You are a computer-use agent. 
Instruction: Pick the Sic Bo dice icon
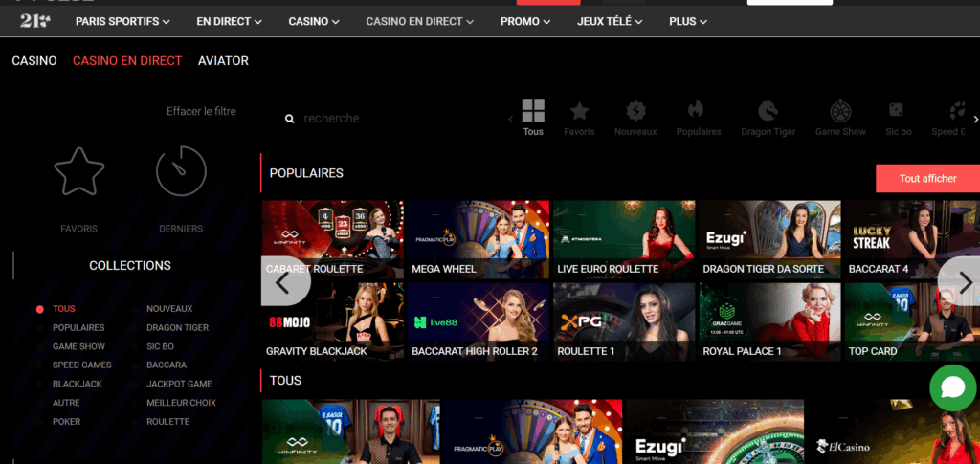click(x=898, y=112)
